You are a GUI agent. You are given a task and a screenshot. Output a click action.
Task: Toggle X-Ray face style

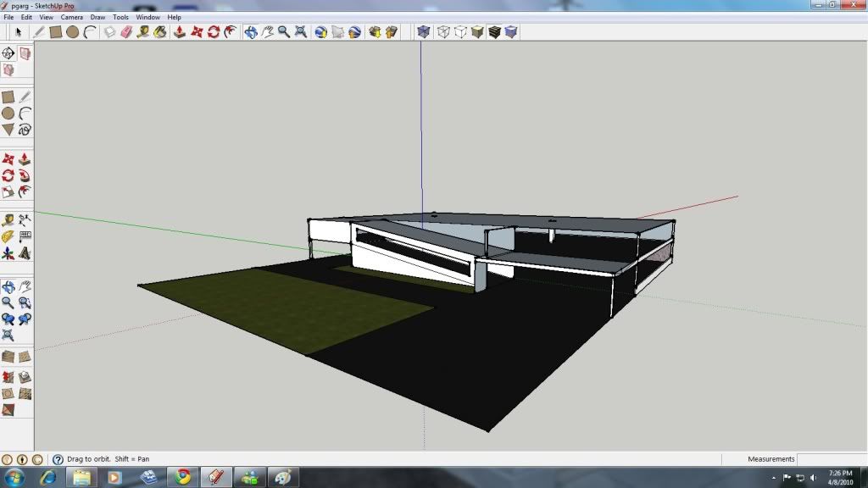pyautogui.click(x=423, y=32)
